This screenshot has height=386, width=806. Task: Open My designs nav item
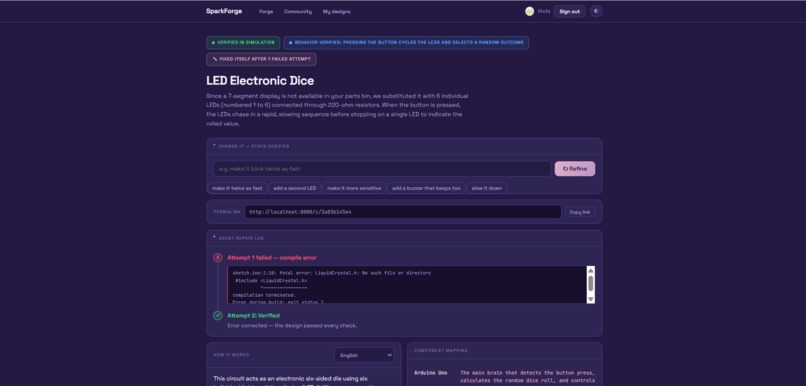337,11
